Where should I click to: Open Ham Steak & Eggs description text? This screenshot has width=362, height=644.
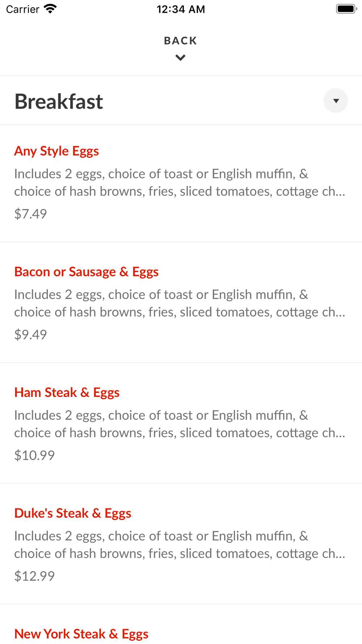pyautogui.click(x=180, y=424)
